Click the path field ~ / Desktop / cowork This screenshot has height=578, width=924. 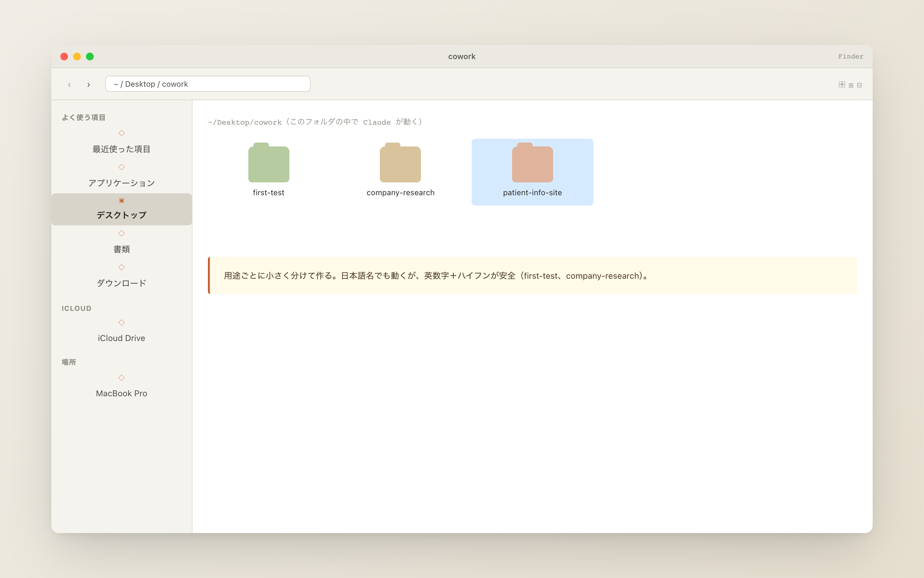(208, 84)
